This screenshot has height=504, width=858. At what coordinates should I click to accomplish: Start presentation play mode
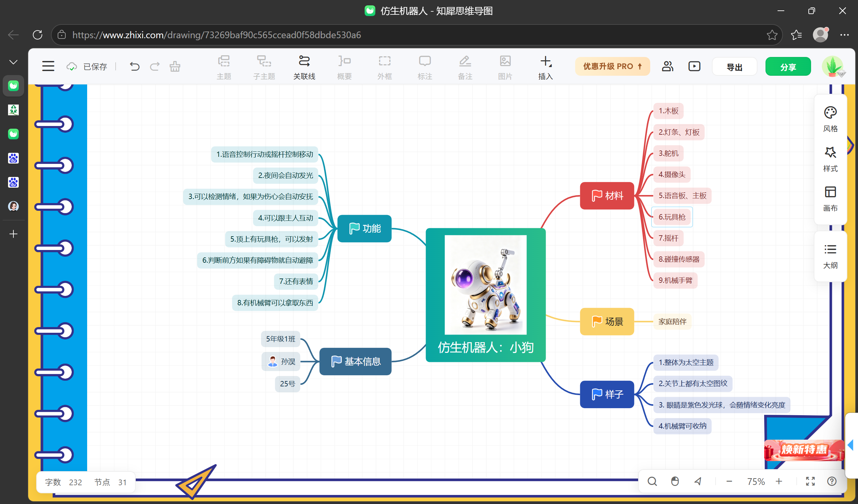[x=694, y=66]
